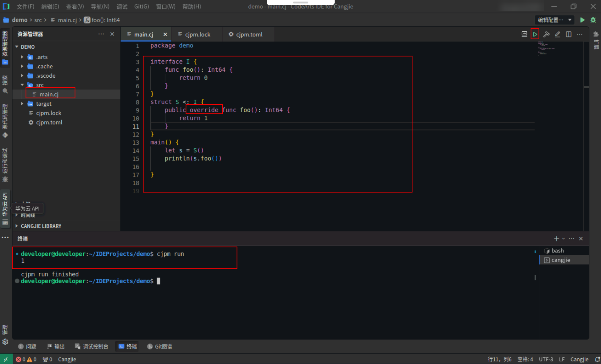Click the build hammer icon in editor toolbar
Viewport: 601px width, 364px height.
[x=546, y=34]
